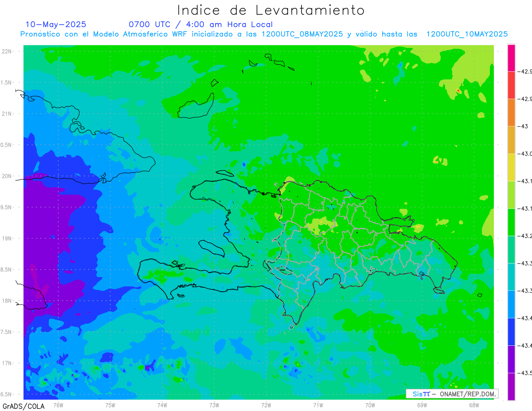The width and height of the screenshot is (532, 411).
Task: Select the "21N" latitude label
Action: click(8, 114)
